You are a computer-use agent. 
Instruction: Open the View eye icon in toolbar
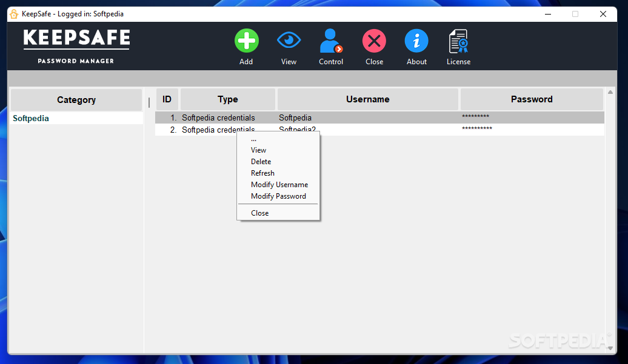pos(289,41)
